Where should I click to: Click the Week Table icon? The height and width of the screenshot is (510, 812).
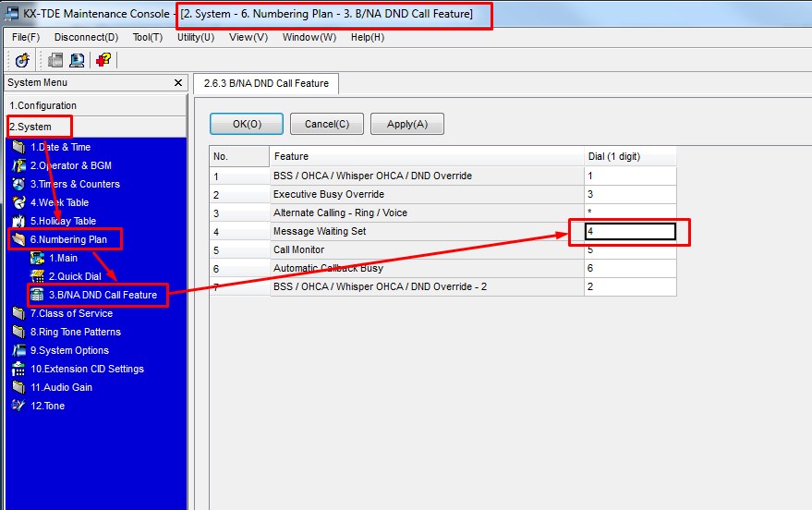pos(18,202)
